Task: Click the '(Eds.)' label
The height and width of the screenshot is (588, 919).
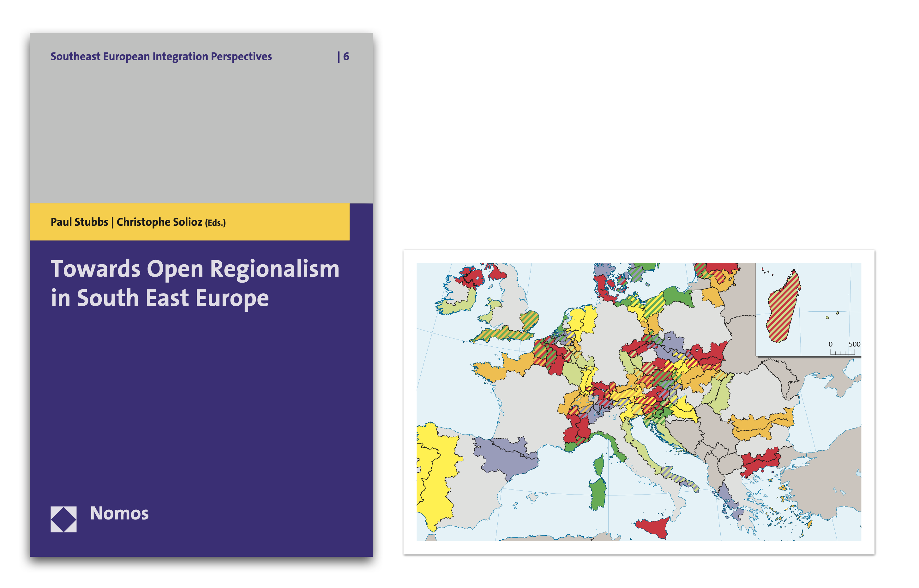Action: click(x=215, y=223)
